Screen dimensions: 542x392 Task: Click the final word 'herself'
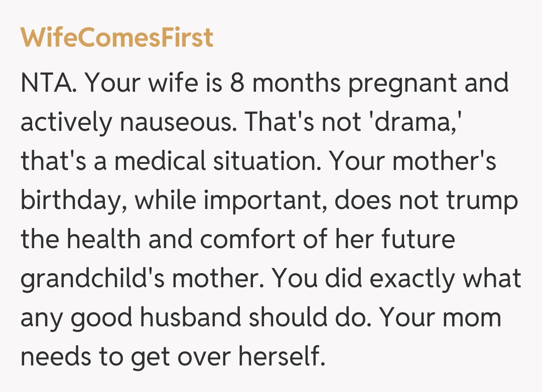click(278, 357)
